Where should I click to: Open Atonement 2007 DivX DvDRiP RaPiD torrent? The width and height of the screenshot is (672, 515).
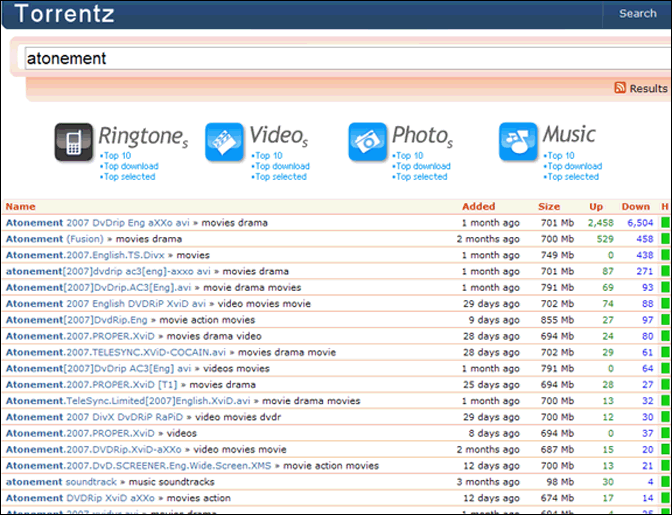click(94, 417)
